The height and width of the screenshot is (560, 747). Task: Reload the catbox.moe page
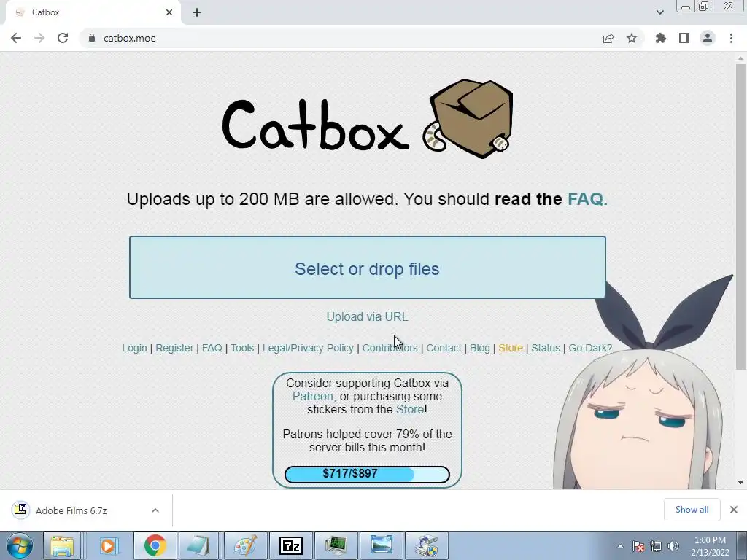63,38
